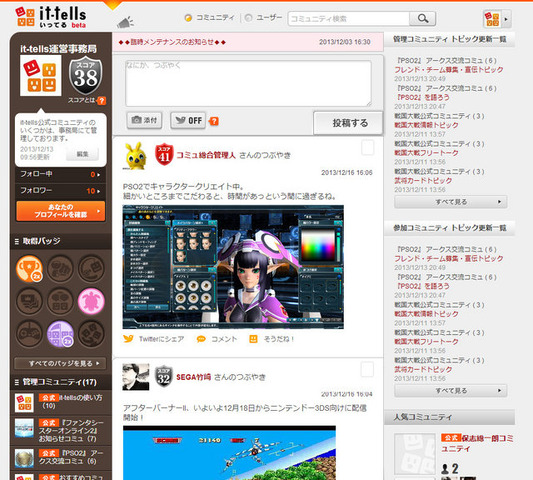533x480 pixels.
Task: Click the magnifying glass search button
Action: click(x=423, y=18)
